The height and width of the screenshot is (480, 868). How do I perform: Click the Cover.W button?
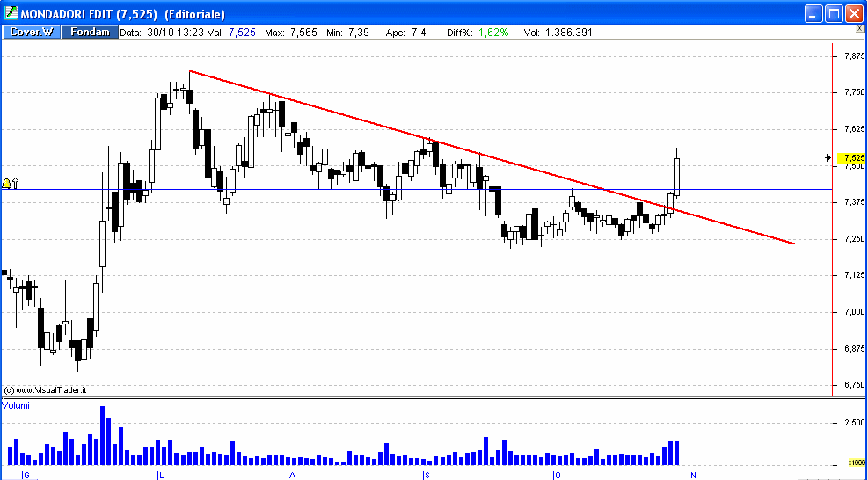32,33
